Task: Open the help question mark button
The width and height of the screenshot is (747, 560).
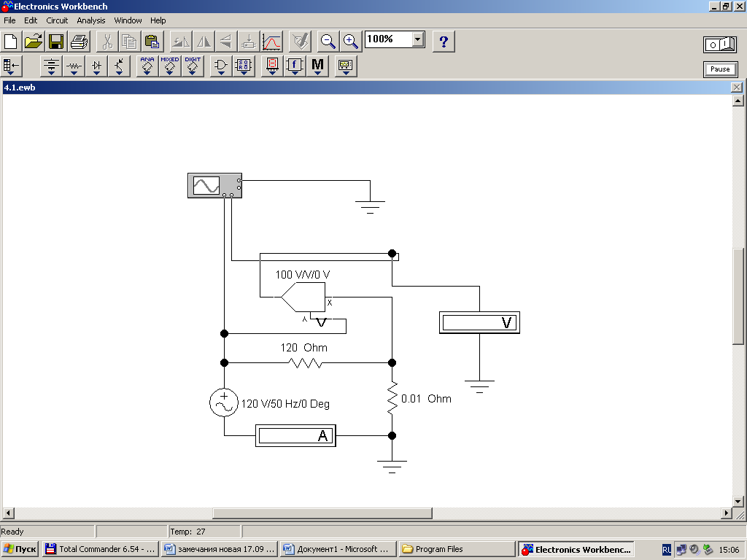Action: coord(444,42)
